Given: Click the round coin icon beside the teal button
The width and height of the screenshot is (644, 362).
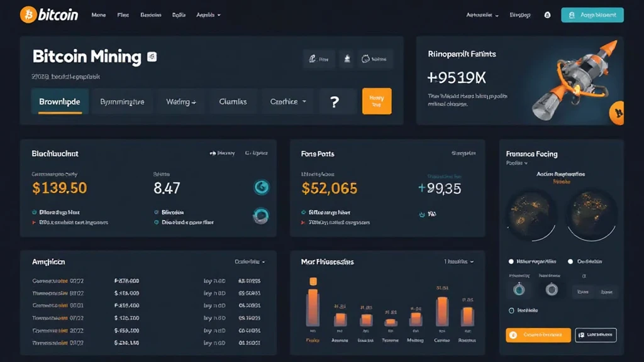Looking at the screenshot, I should click(x=547, y=15).
